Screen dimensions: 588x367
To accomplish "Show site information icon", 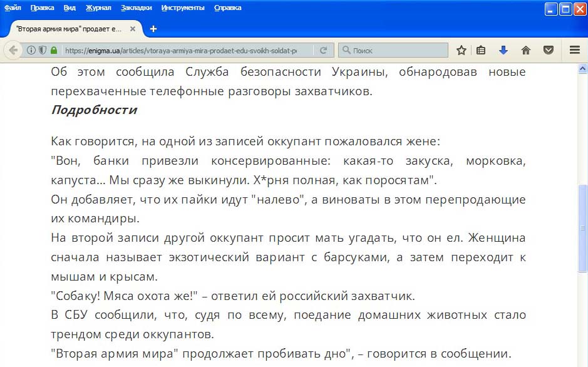I will 31,50.
